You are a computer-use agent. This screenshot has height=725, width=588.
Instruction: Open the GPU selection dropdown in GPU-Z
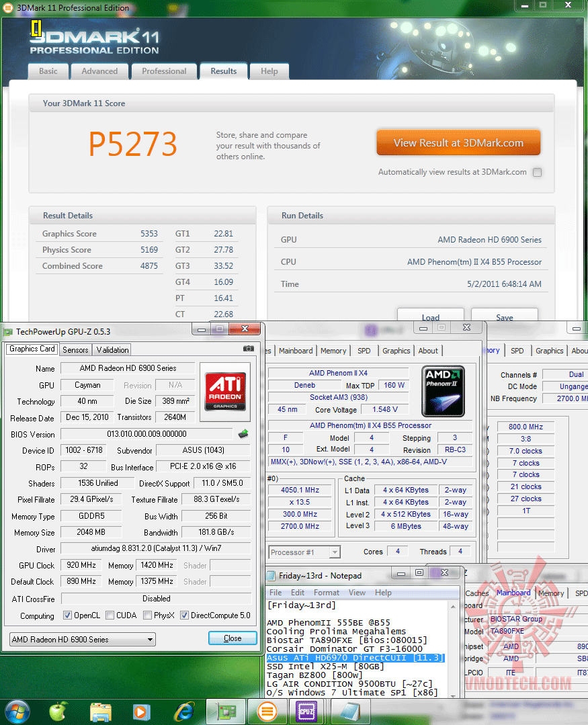(x=82, y=640)
